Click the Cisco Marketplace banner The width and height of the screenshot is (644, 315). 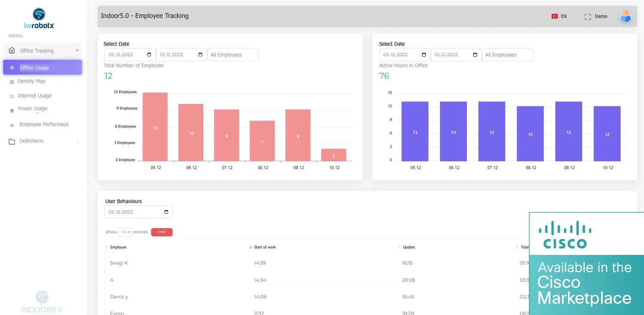pos(586,264)
